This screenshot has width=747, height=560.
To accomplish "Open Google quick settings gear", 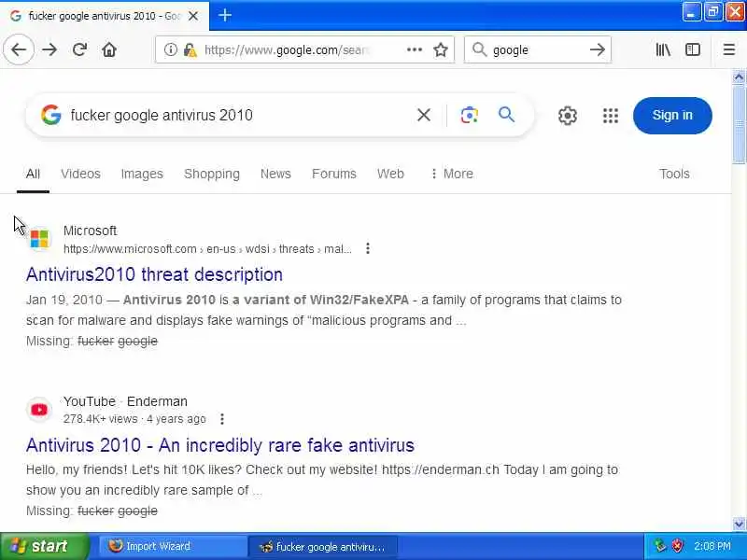I will 567,115.
